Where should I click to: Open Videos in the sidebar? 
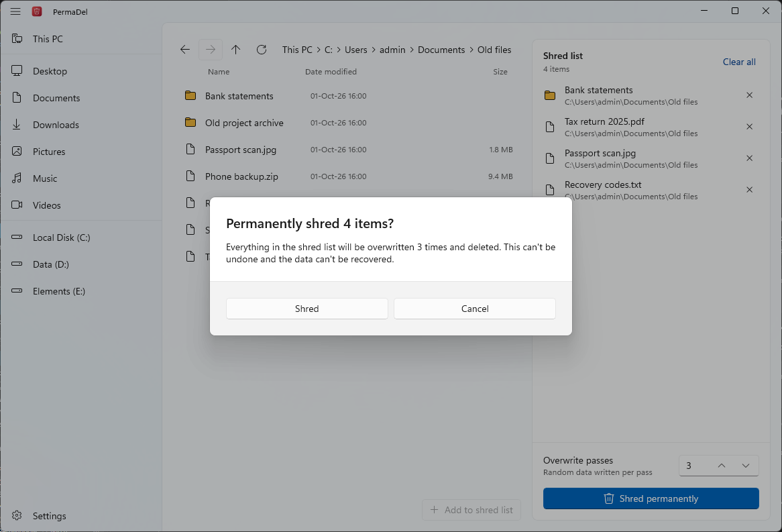click(x=80, y=205)
